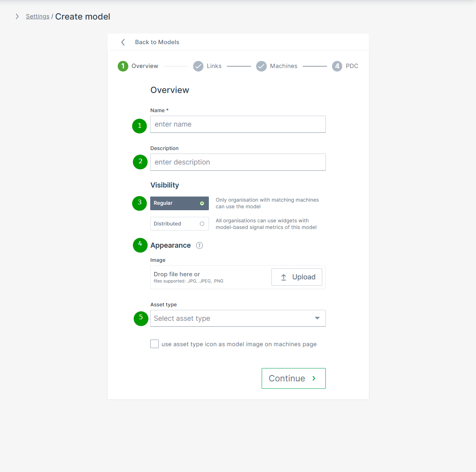The height and width of the screenshot is (472, 476).
Task: Click the enter name input field
Action: point(238,124)
